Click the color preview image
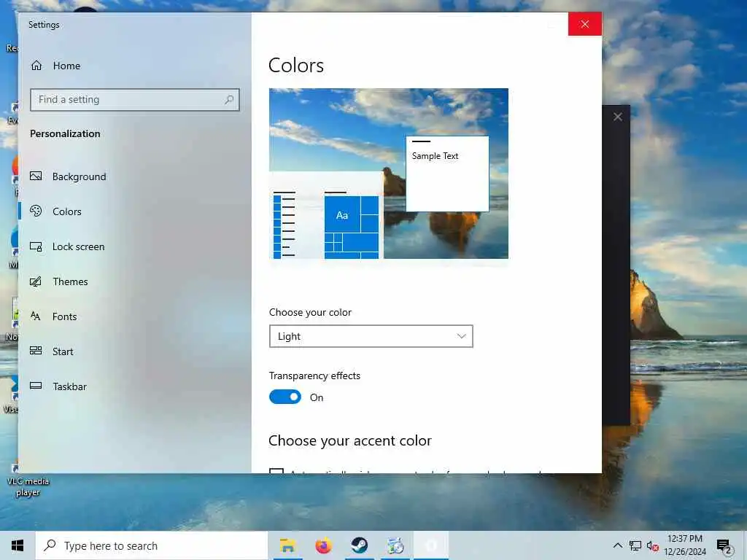The height and width of the screenshot is (560, 747). pos(389,174)
